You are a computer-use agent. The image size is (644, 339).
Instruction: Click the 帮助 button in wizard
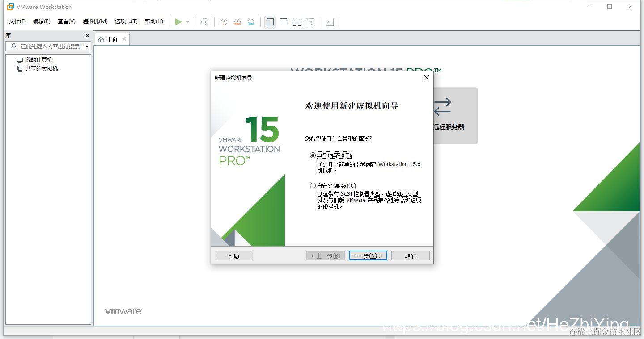pos(234,255)
